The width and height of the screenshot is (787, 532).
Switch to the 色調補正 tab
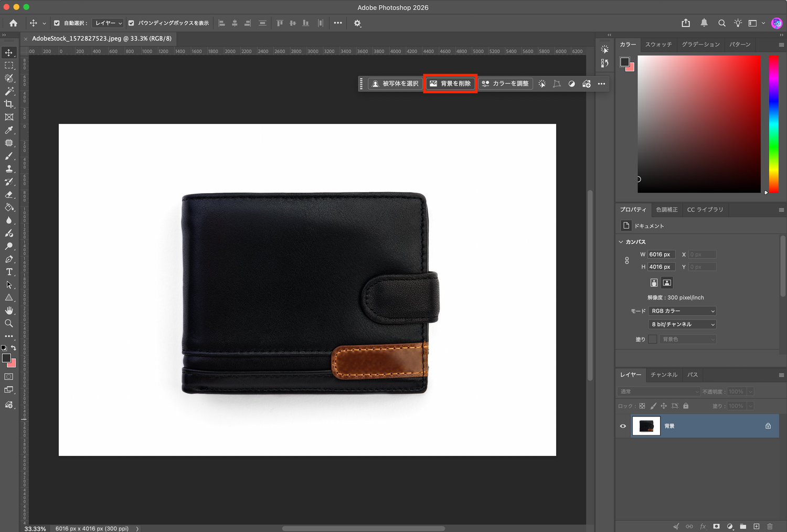click(667, 209)
